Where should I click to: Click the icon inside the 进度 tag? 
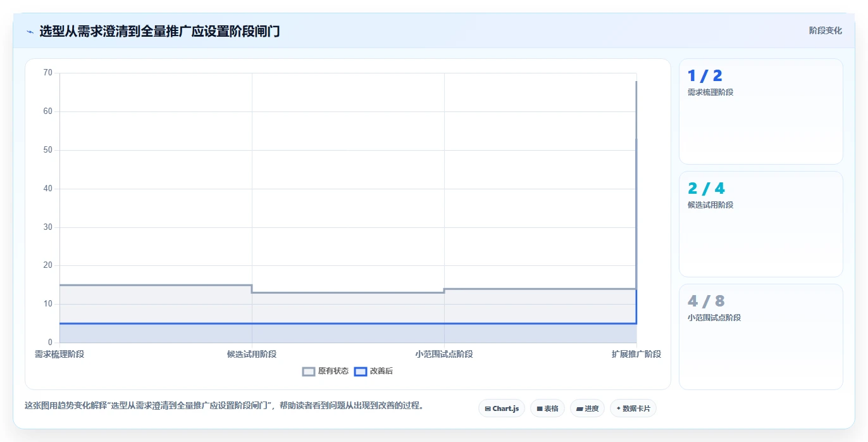(580, 409)
